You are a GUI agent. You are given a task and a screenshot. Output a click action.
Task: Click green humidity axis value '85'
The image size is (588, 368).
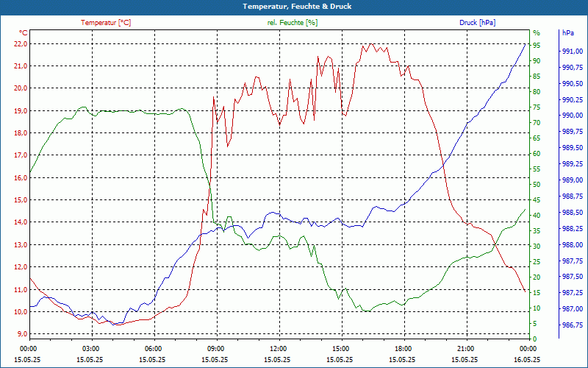click(x=537, y=77)
